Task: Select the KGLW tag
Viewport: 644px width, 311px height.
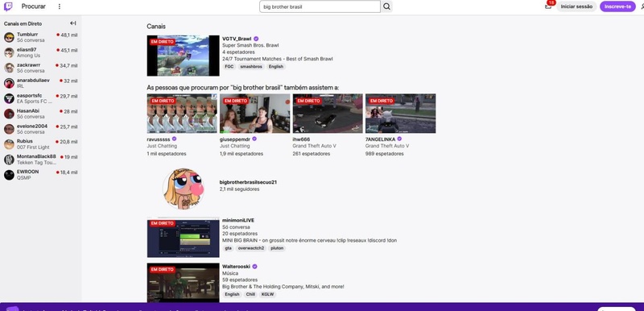Action: point(267,294)
